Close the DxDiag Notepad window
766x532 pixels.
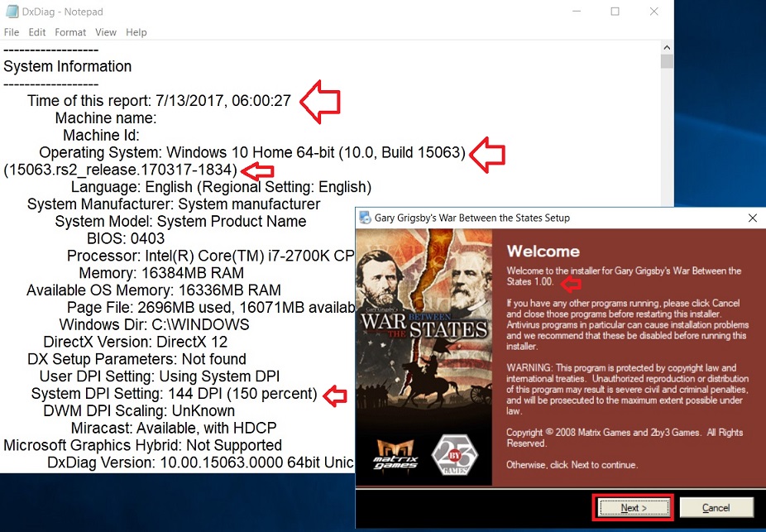pos(654,12)
